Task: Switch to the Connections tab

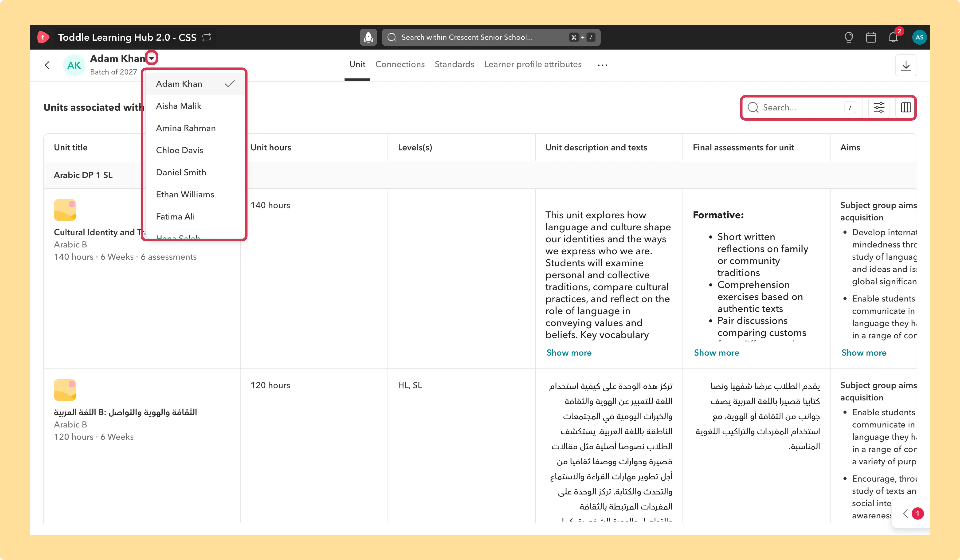Action: click(x=400, y=64)
